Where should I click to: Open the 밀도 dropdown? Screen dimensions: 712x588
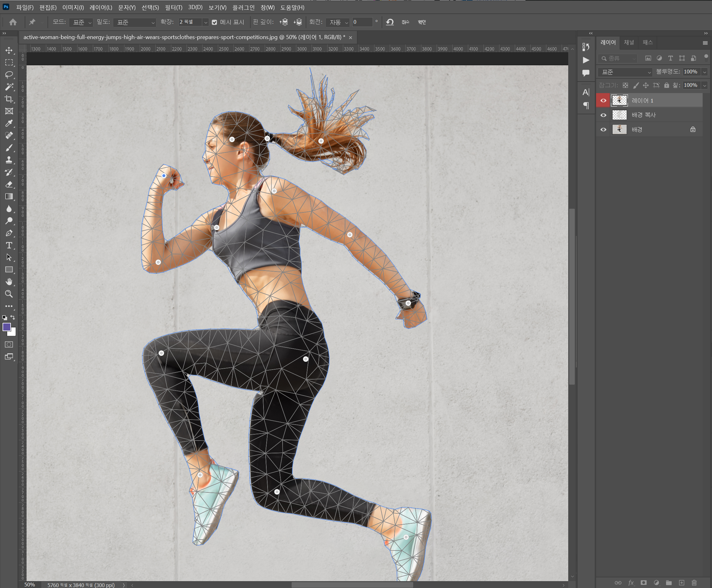point(134,22)
